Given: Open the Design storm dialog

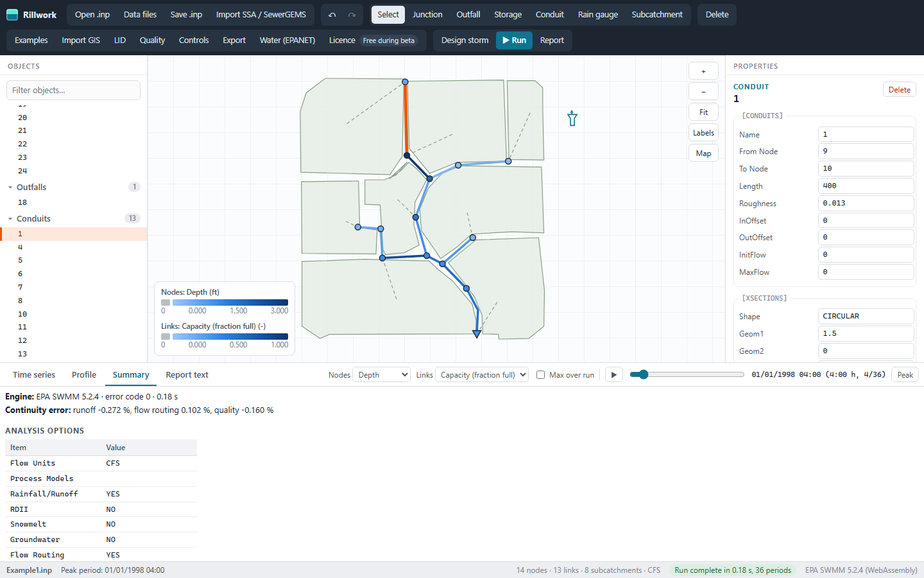Looking at the screenshot, I should pos(465,40).
